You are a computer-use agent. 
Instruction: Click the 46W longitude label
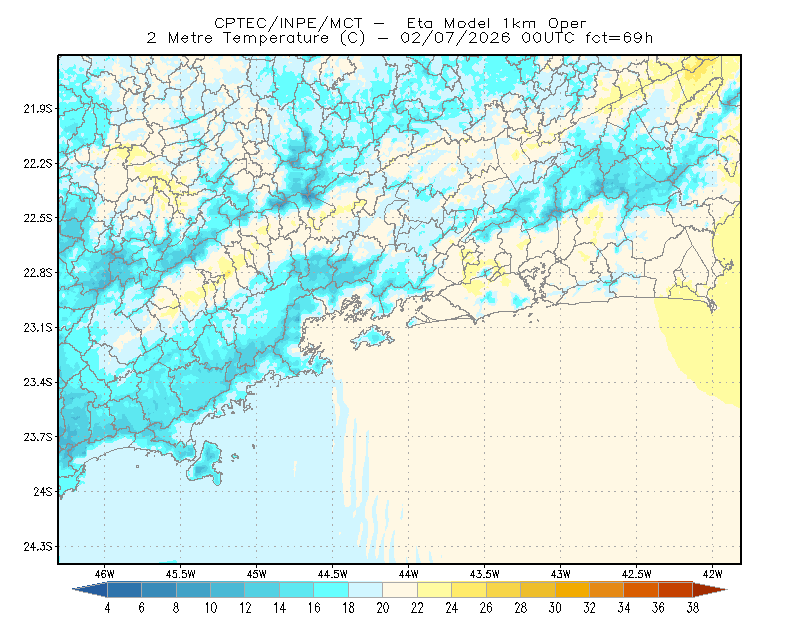point(105,574)
